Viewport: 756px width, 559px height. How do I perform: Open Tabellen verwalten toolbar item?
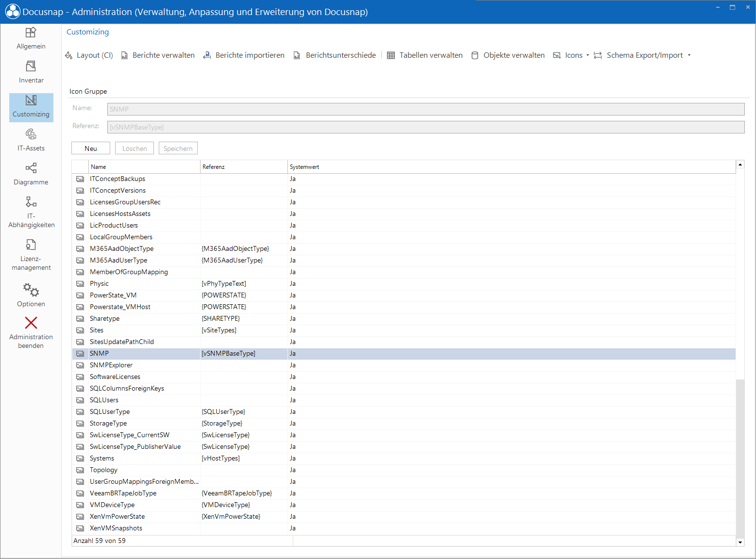(425, 55)
